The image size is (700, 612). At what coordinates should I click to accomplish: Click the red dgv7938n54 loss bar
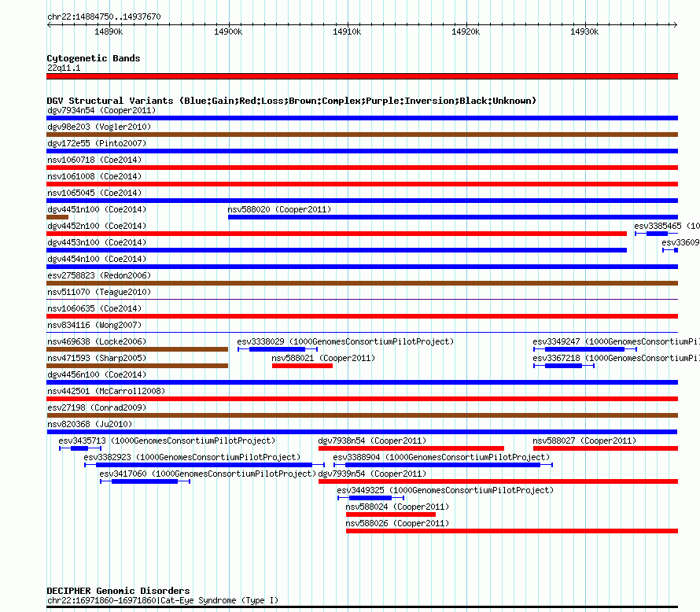coord(411,448)
